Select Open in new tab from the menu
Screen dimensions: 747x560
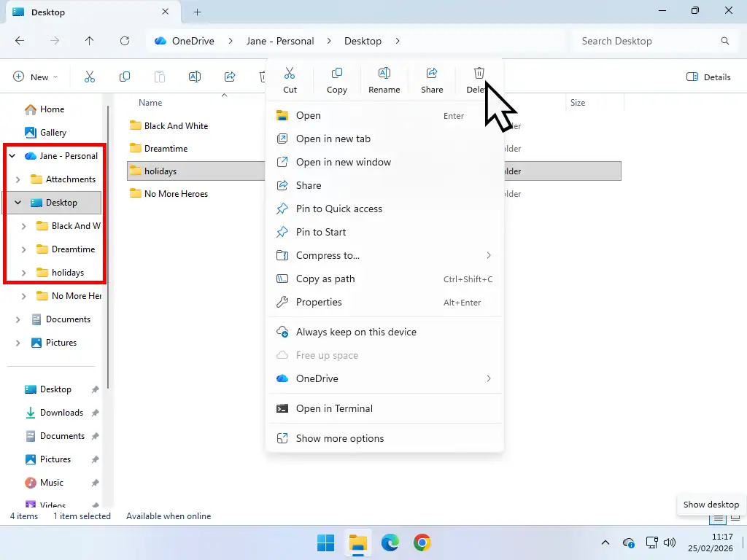click(x=332, y=139)
